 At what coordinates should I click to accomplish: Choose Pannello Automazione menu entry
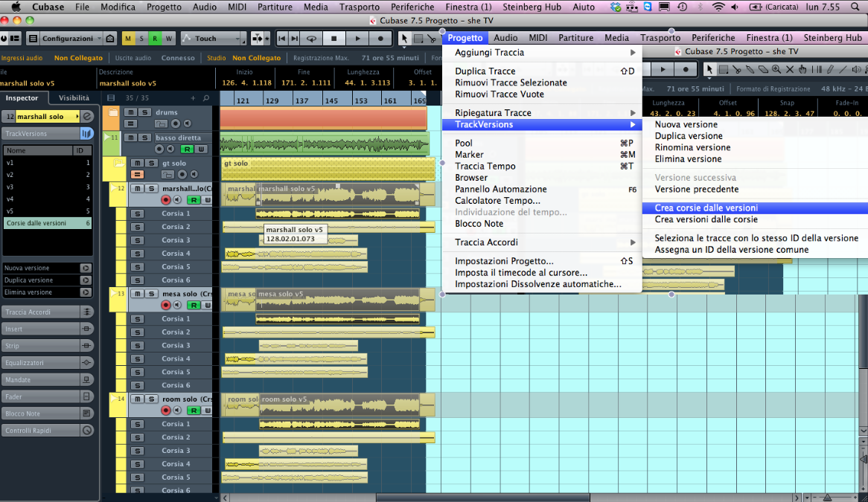point(500,189)
